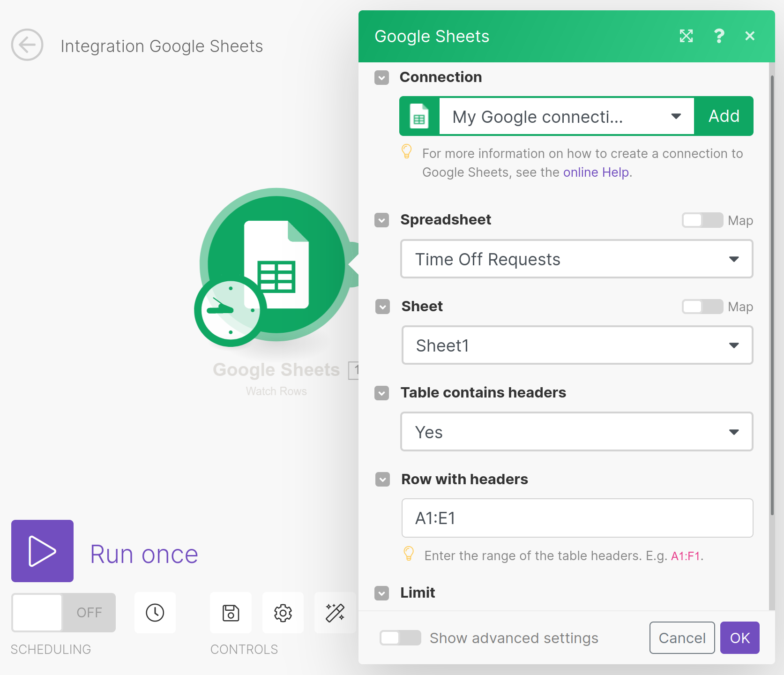Viewport: 784px width, 675px height.
Task: Expand the Google Sheets panel to fullscreen
Action: [x=686, y=36]
